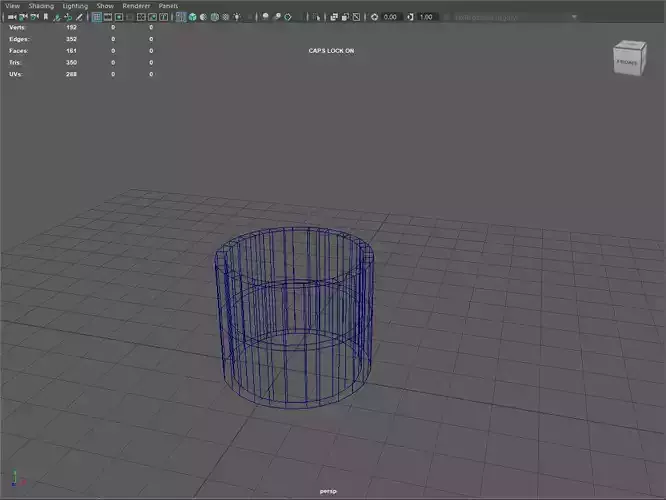Toggle the Safe Title display

coord(163,17)
